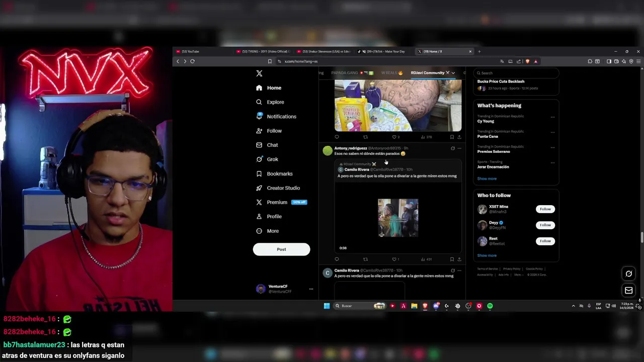Like the Antony_rodriguezz post
The height and width of the screenshot is (362, 644).
coord(394,259)
